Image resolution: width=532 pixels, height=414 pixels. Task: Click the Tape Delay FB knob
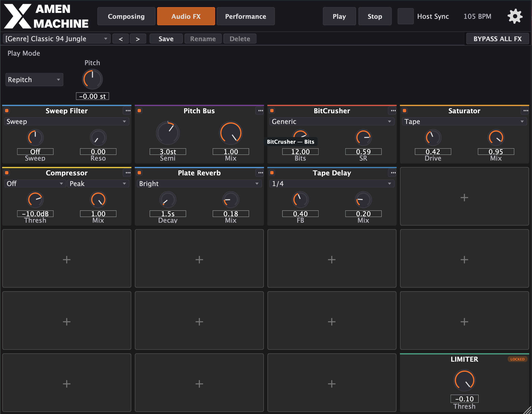[300, 200]
